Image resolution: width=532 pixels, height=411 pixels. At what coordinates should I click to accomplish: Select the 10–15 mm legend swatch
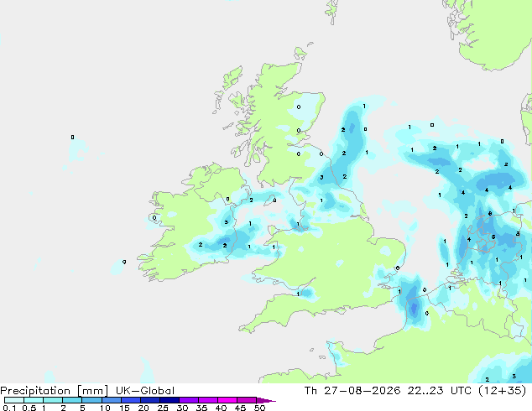[x=111, y=400]
